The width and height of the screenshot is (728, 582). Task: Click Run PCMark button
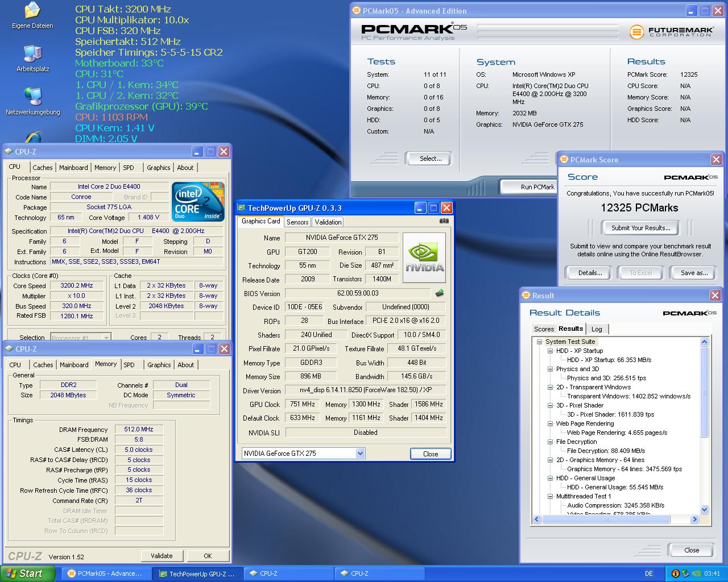click(x=530, y=187)
